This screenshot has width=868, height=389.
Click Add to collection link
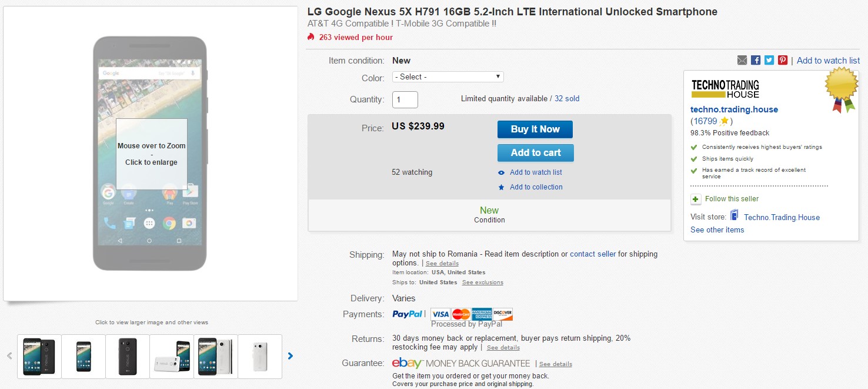536,187
